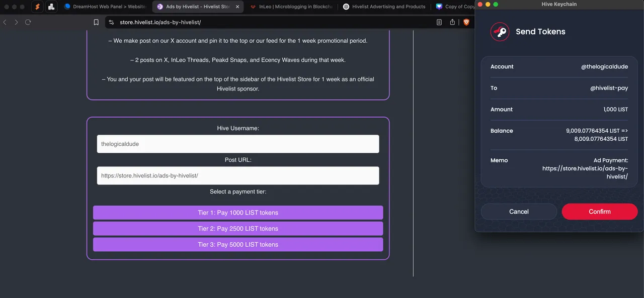Click the 'Hive Username:' label

(x=238, y=128)
